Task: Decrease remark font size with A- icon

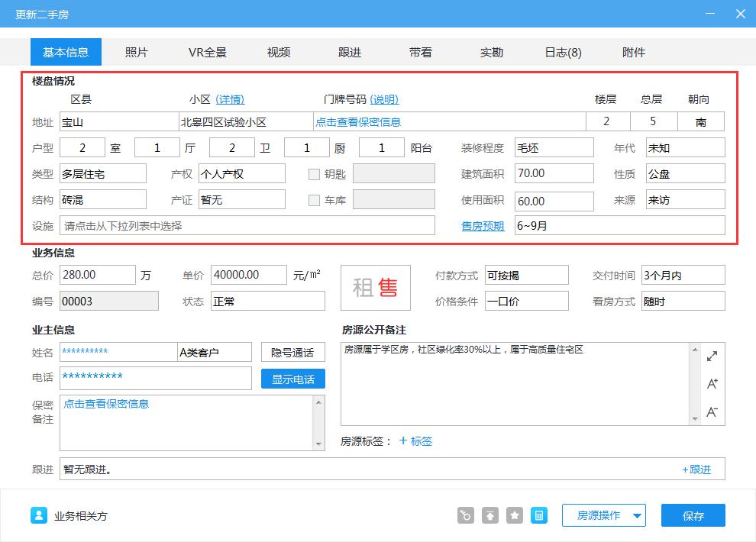Action: click(x=712, y=411)
